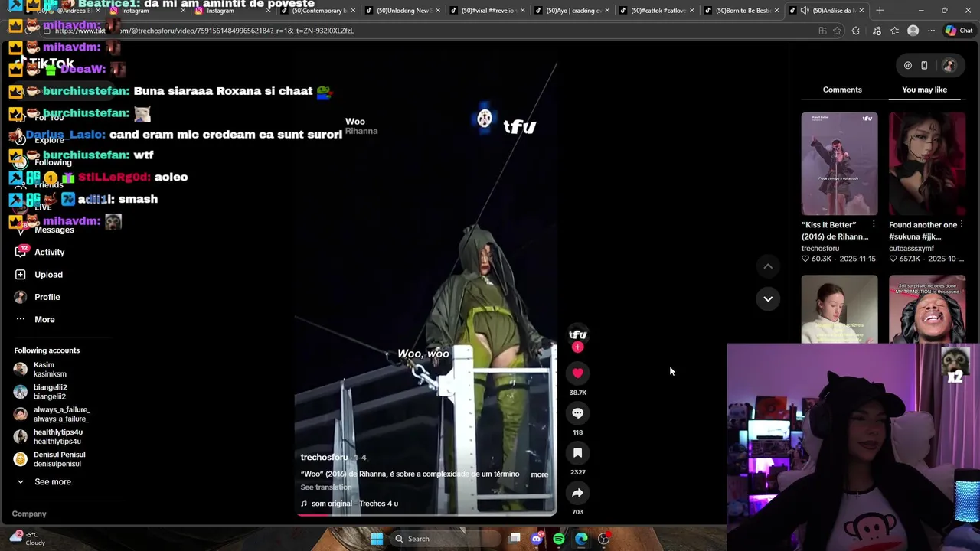Open Edge Settings and more ellipsis
The image size is (980, 551).
pyautogui.click(x=931, y=31)
